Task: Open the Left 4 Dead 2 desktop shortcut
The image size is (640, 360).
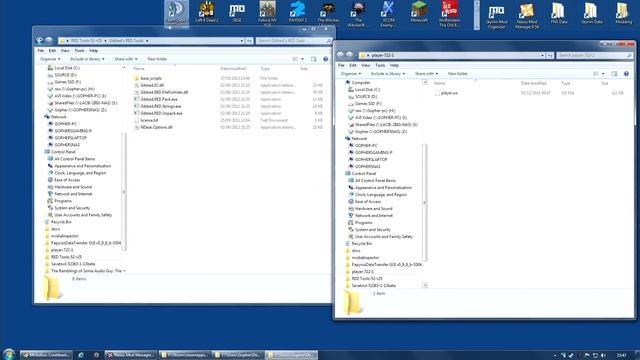Action: (x=207, y=12)
